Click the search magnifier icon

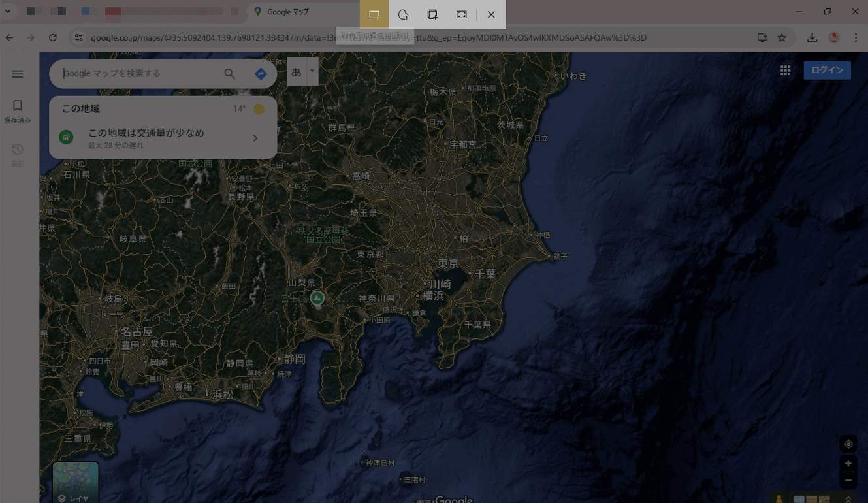(229, 74)
